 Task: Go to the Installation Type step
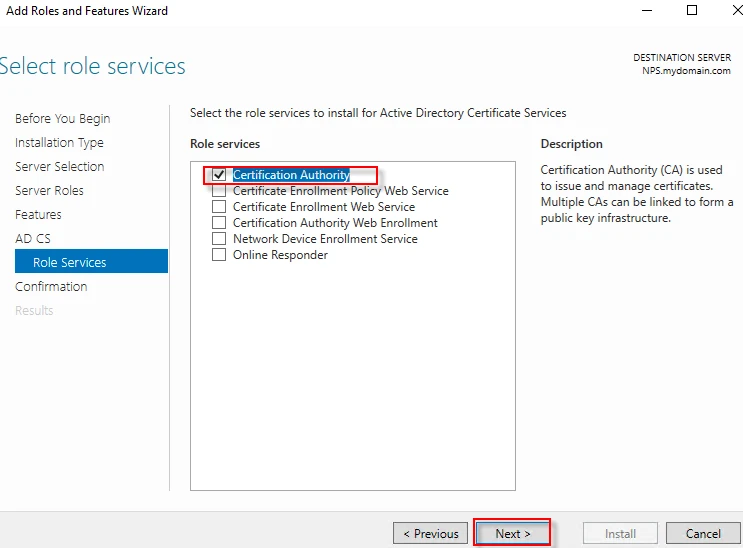[x=59, y=143]
